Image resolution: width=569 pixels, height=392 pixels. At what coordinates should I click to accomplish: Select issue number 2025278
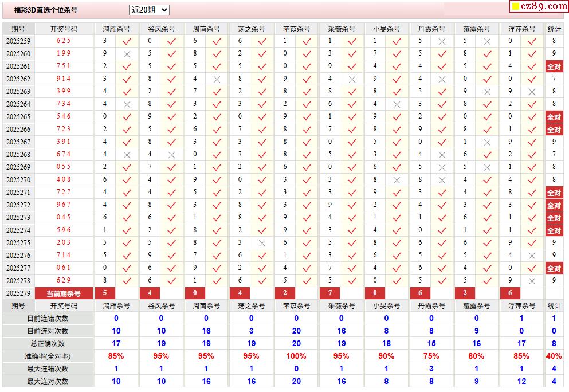pos(18,281)
